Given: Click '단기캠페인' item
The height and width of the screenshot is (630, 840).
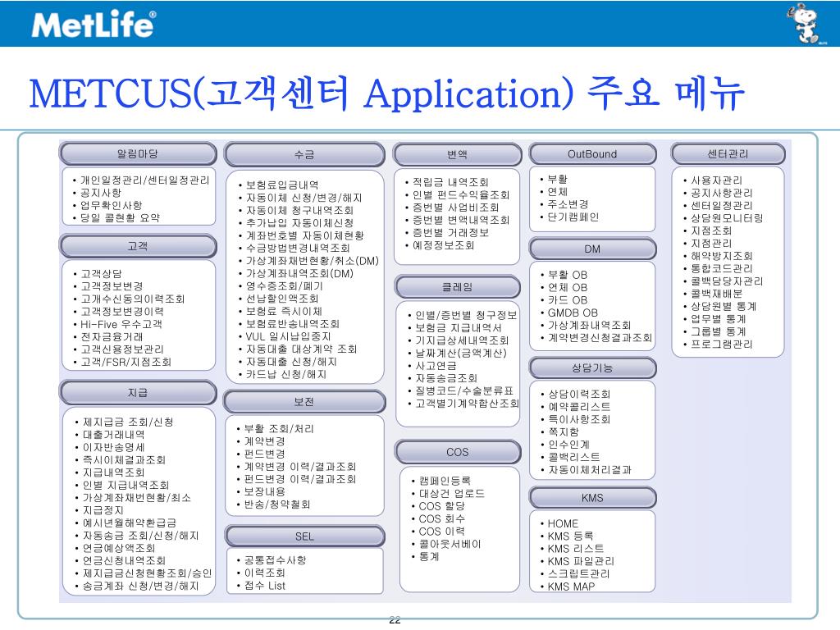Looking at the screenshot, I should pyautogui.click(x=573, y=217).
